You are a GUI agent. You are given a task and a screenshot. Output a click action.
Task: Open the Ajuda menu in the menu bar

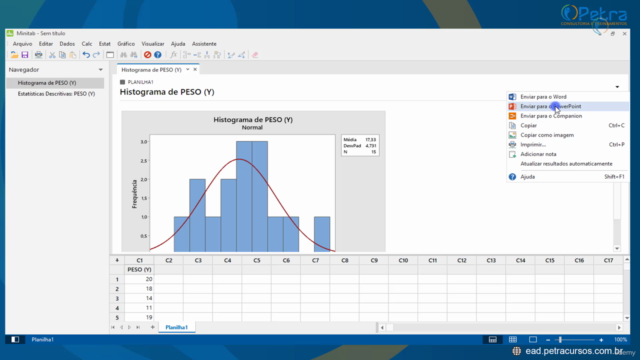178,44
